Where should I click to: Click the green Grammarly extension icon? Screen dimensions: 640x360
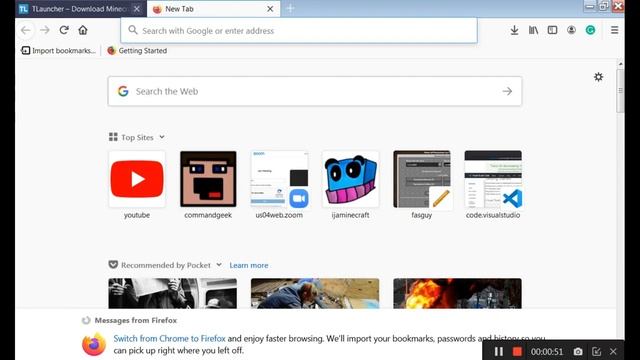[590, 30]
